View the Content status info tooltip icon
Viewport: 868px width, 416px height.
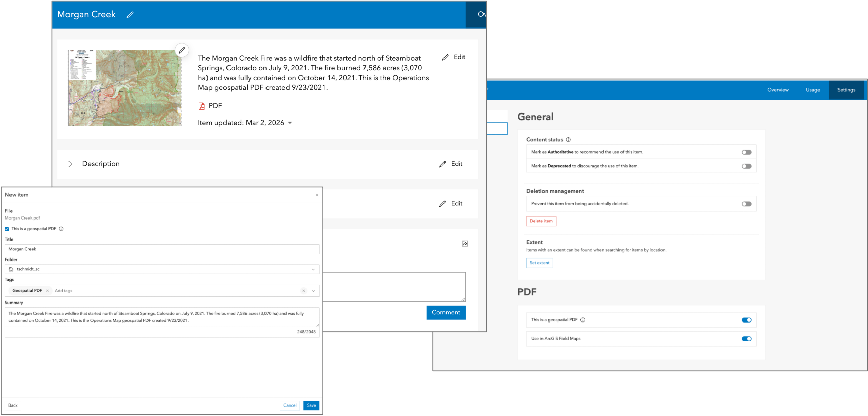(568, 140)
